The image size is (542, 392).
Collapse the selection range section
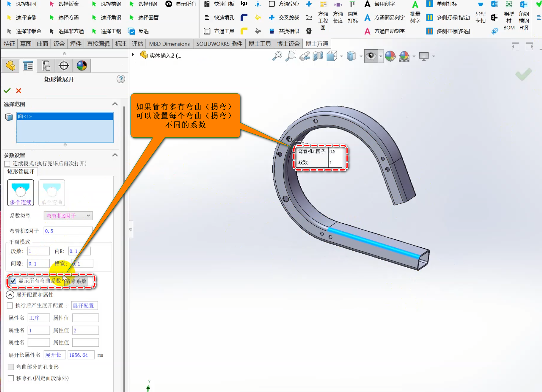coord(115,104)
